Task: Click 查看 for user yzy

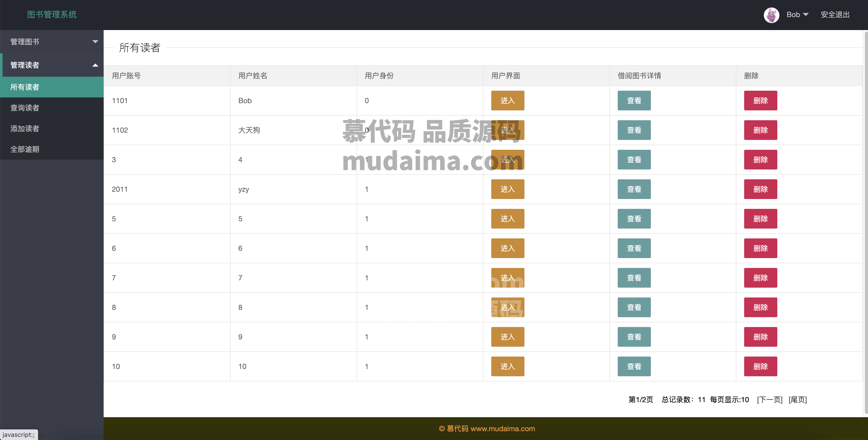Action: (x=634, y=189)
